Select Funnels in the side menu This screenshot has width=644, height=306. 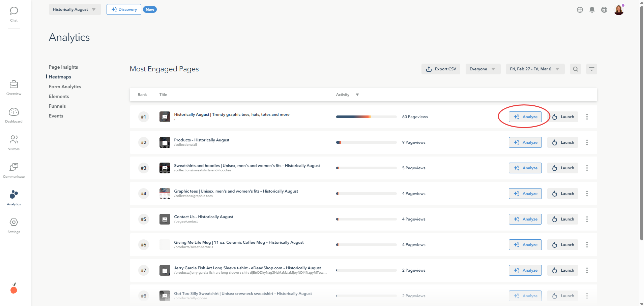click(x=57, y=106)
